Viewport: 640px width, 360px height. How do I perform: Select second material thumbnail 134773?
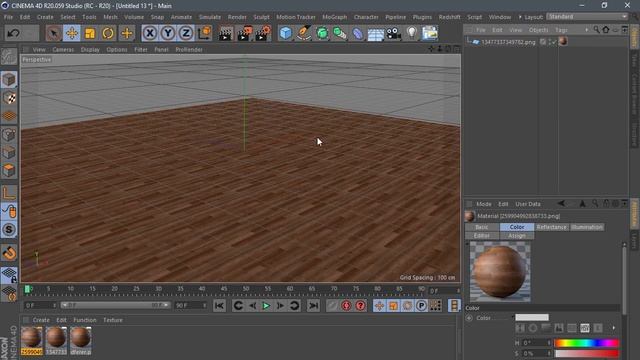[x=56, y=340]
